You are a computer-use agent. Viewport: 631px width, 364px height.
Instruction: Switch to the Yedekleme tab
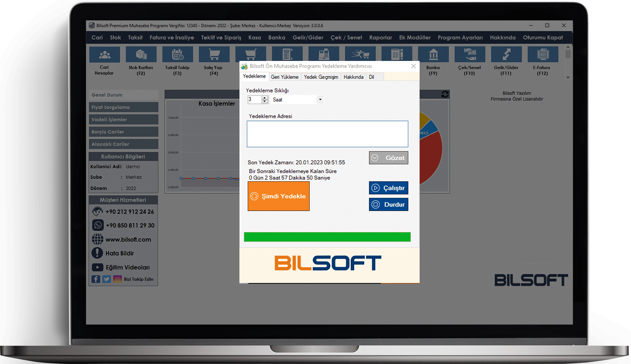coord(254,76)
